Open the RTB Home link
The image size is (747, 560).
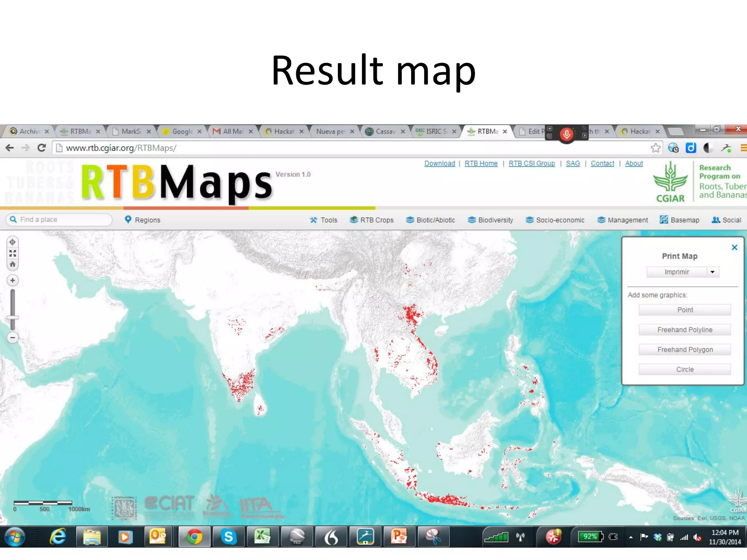pyautogui.click(x=481, y=163)
